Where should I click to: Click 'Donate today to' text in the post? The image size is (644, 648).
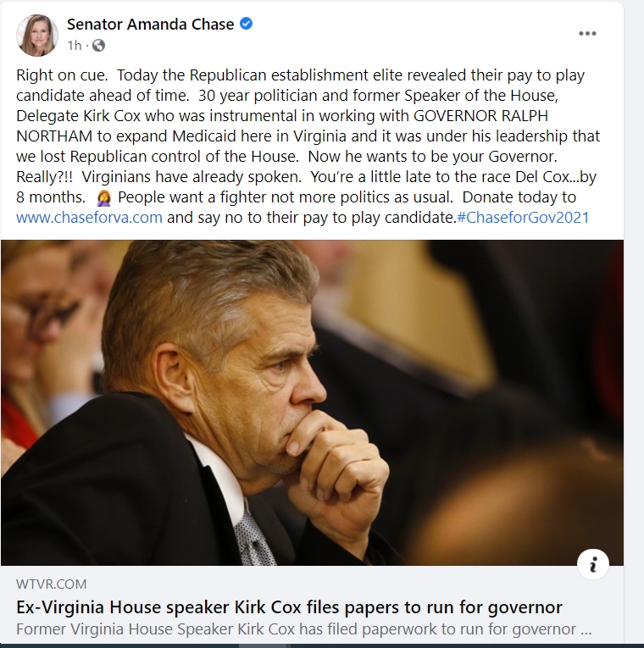tap(519, 197)
